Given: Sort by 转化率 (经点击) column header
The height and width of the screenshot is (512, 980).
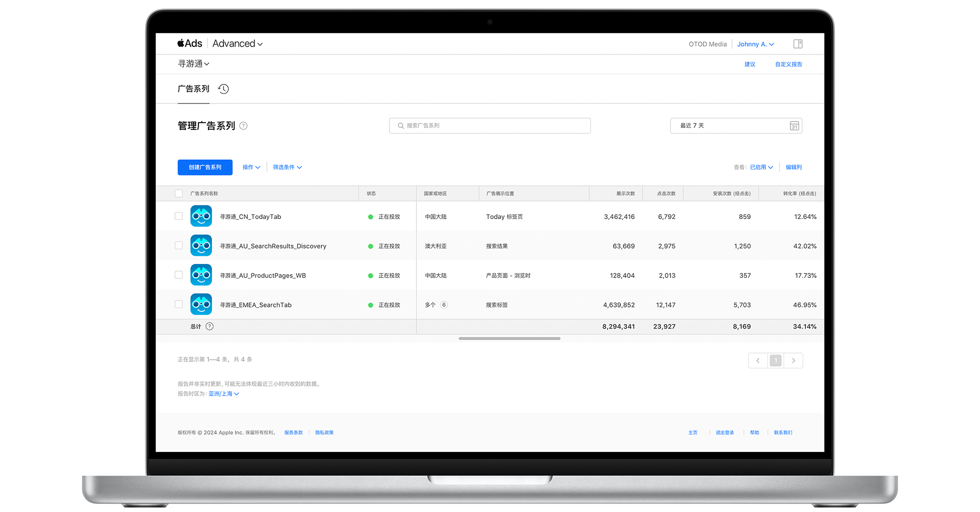Looking at the screenshot, I should [x=799, y=193].
